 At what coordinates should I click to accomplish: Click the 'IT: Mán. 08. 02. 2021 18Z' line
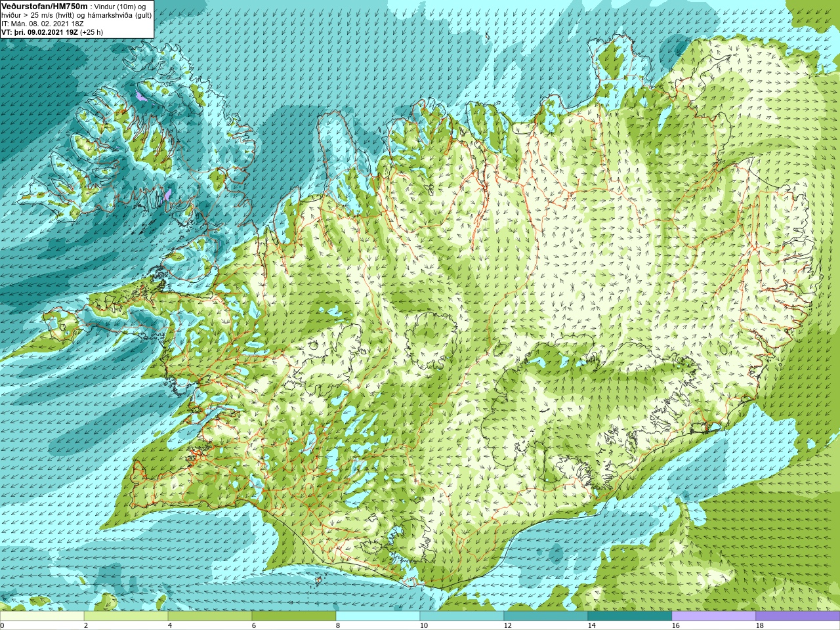43,24
